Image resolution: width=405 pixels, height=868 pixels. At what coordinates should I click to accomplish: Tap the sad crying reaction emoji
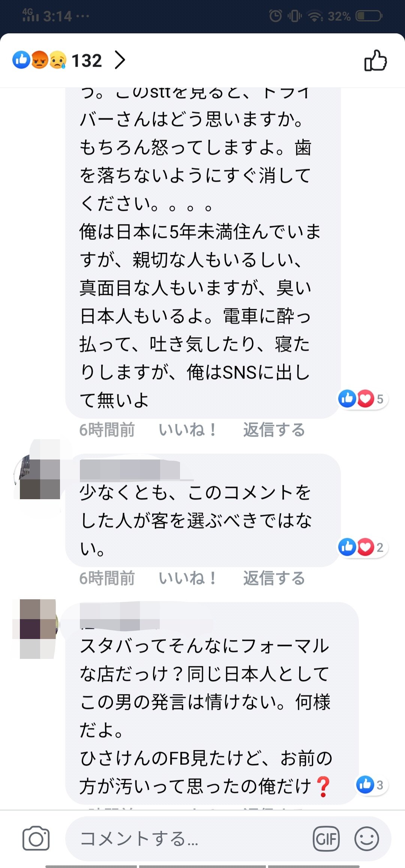[58, 60]
